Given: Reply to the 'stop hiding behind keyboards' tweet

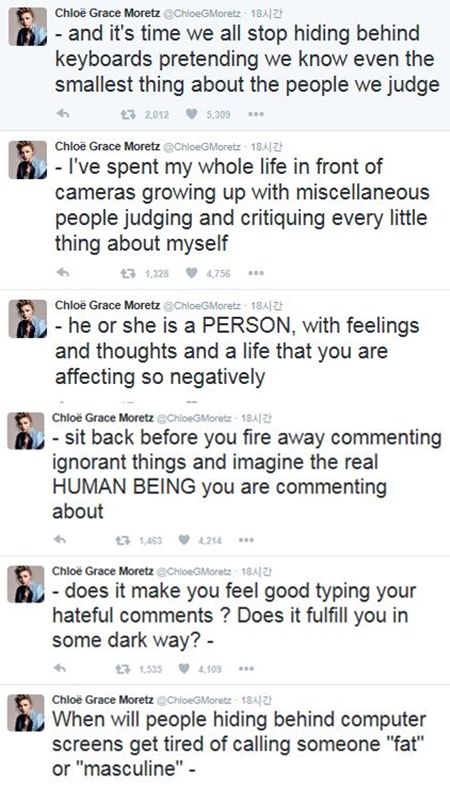Looking at the screenshot, I should click(63, 114).
